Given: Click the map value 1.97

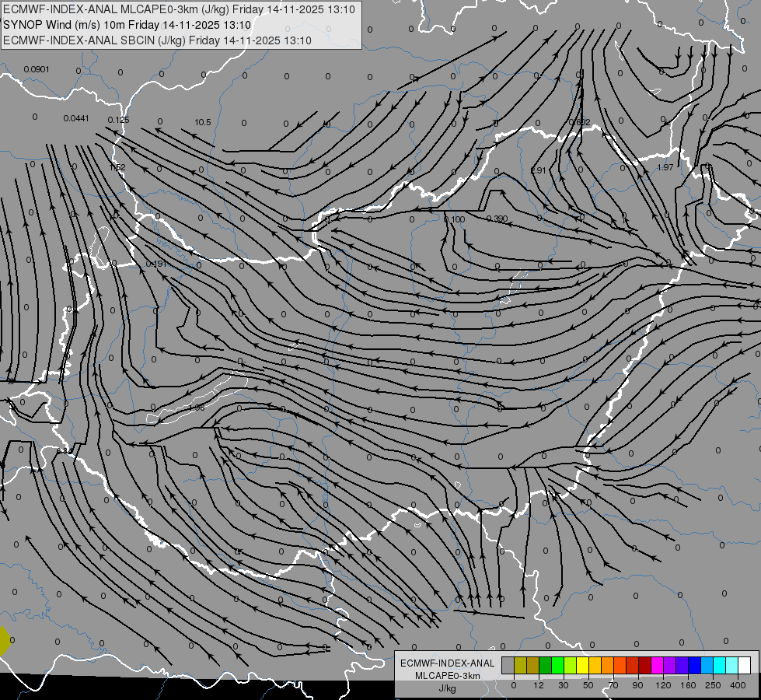Looking at the screenshot, I should [665, 167].
